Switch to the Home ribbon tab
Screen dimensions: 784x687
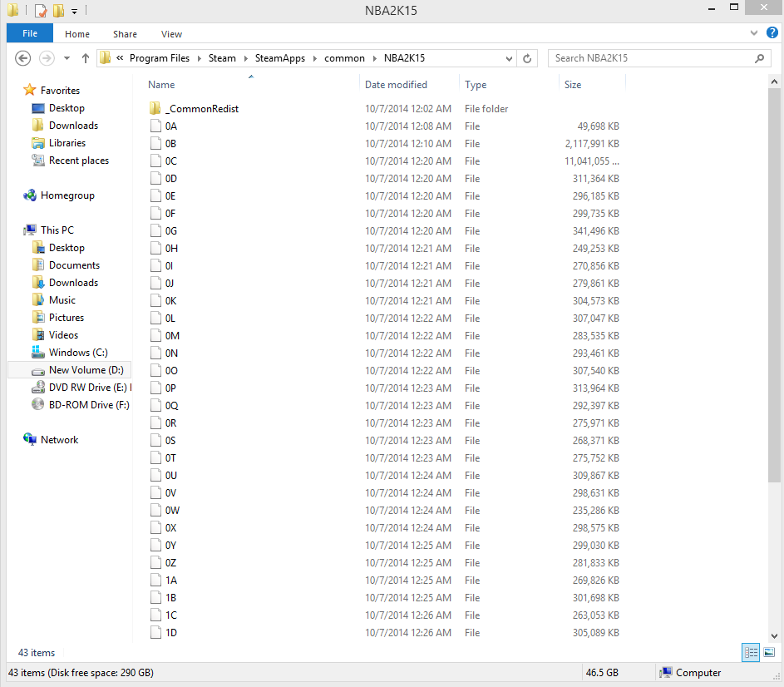click(77, 34)
